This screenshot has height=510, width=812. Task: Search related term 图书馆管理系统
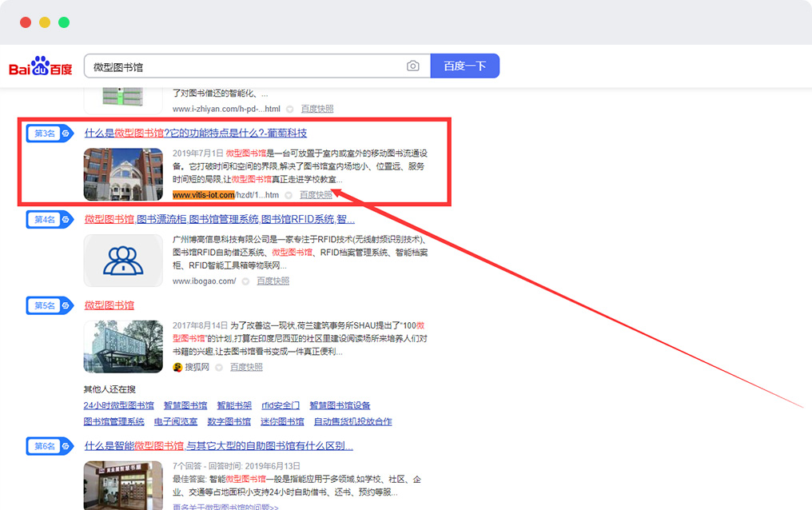coord(114,421)
